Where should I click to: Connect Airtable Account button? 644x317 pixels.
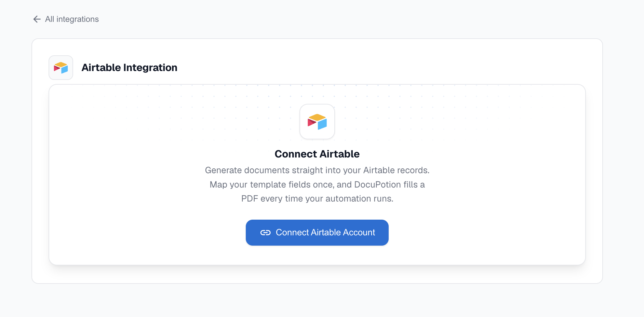pos(317,233)
